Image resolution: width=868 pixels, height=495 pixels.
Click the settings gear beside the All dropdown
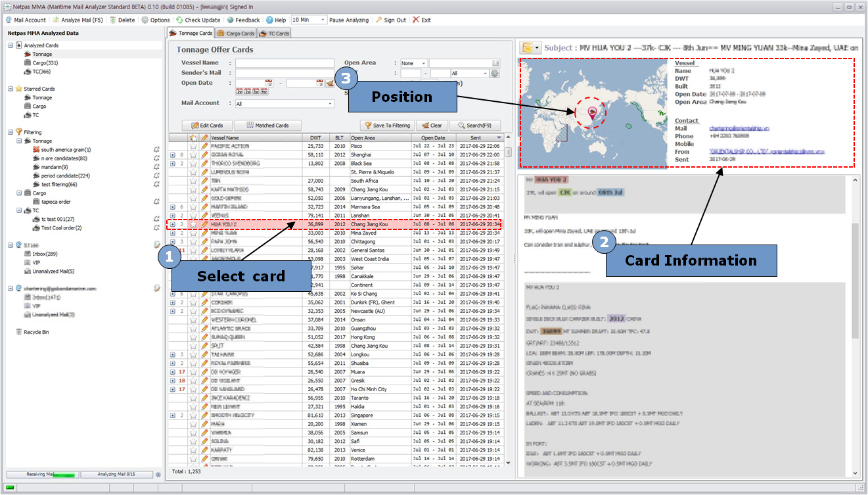(x=495, y=74)
